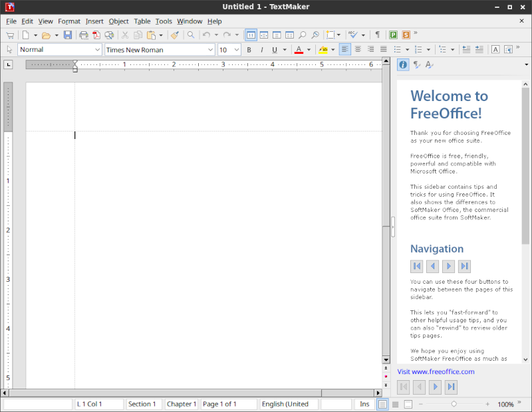
Task: Open the dropdown arrow beside the New icon
Action: coord(35,35)
